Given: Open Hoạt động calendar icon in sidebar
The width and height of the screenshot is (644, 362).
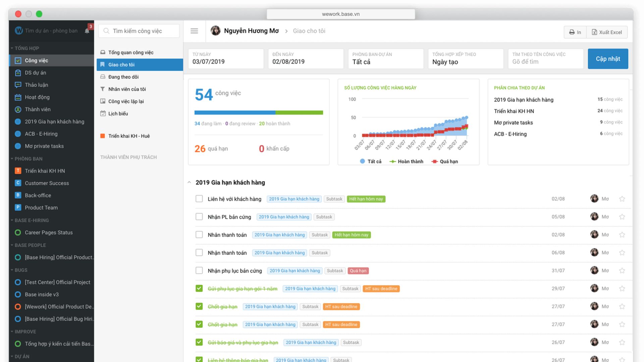Looking at the screenshot, I should pos(18,97).
